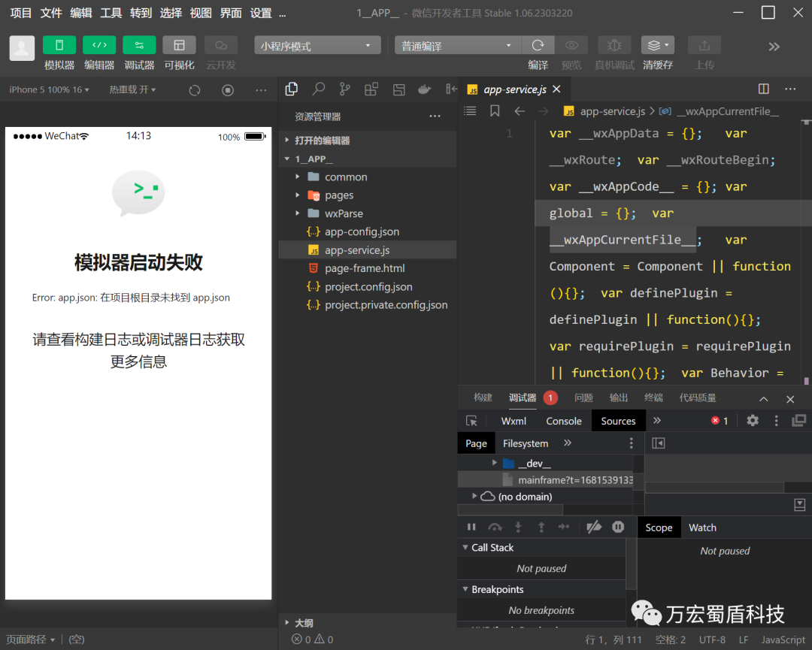Click the simulator stop icon
812x650 pixels.
[228, 90]
